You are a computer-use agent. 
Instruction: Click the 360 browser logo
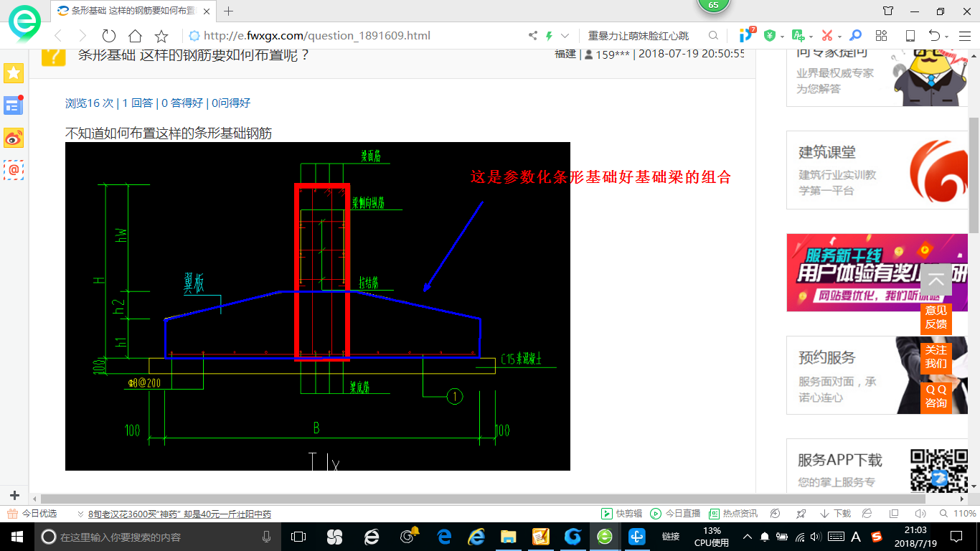[x=24, y=24]
